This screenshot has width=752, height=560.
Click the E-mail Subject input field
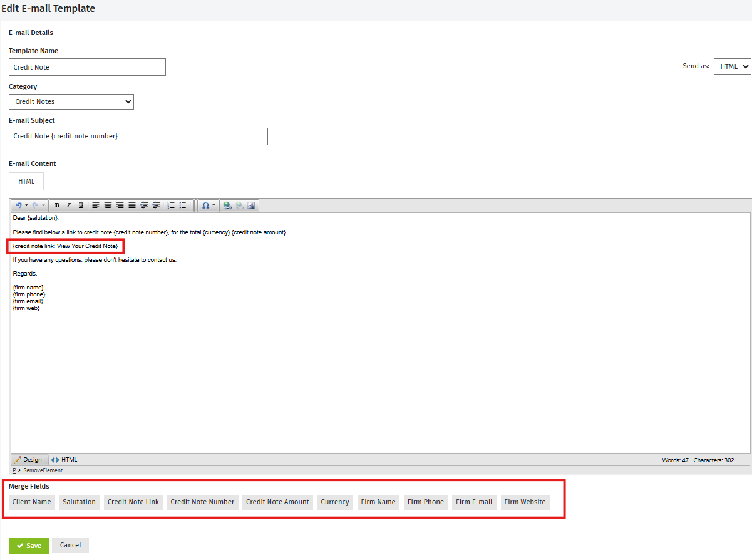138,137
